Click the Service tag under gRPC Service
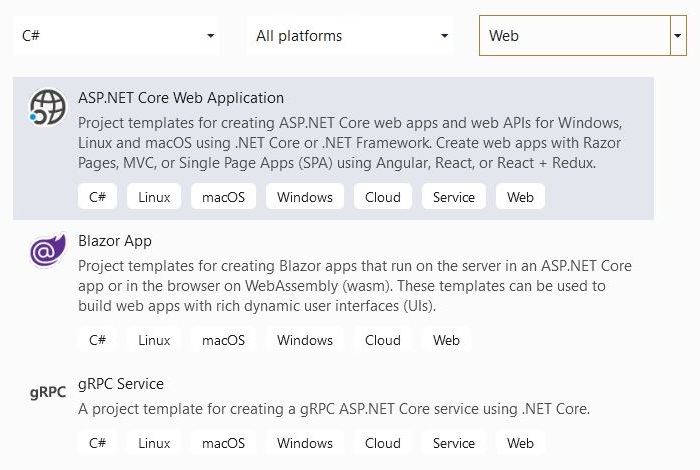The width and height of the screenshot is (700, 470). pyautogui.click(x=454, y=443)
